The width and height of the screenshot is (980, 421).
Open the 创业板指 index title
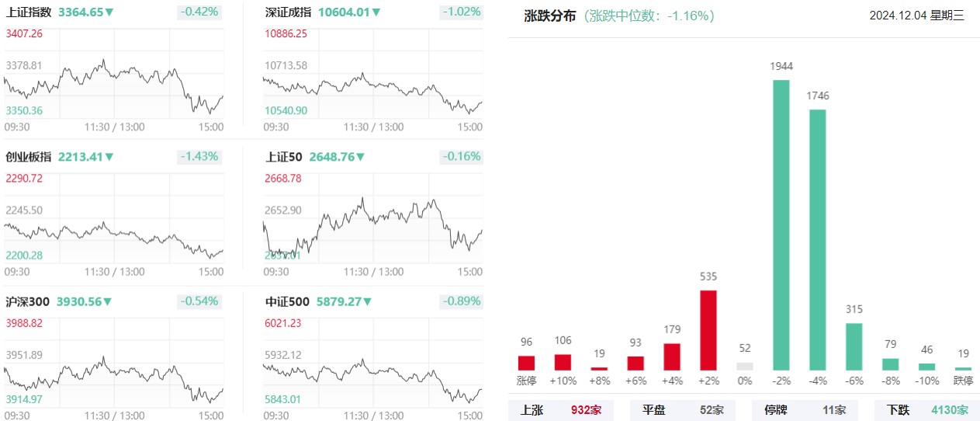click(29, 157)
